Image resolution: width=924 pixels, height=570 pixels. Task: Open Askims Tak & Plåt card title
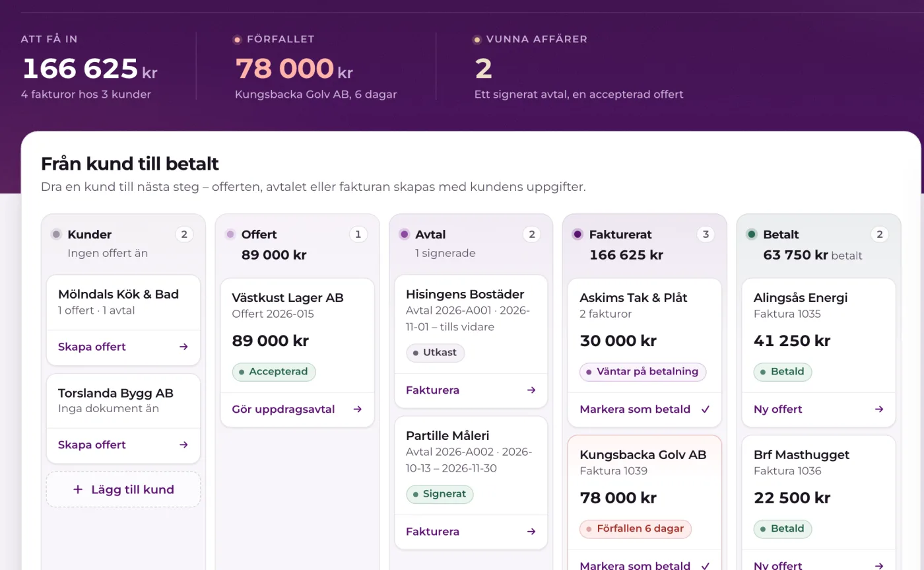[635, 298]
